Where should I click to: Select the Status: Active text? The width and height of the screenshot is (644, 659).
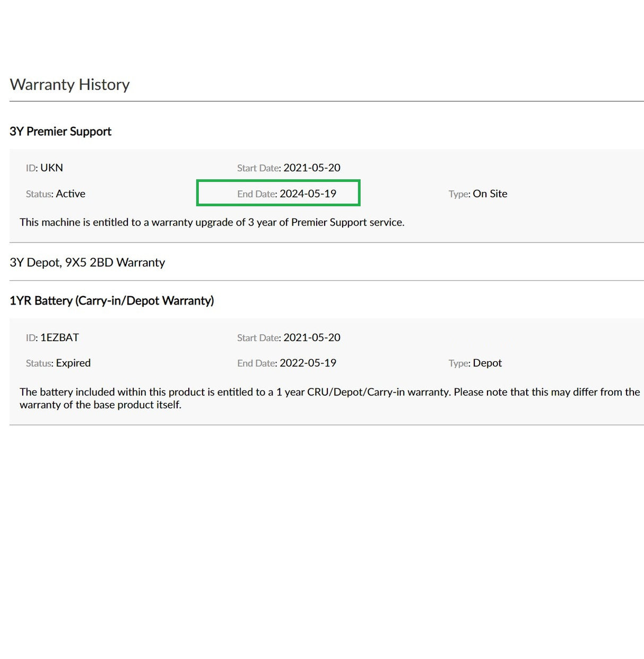point(56,194)
